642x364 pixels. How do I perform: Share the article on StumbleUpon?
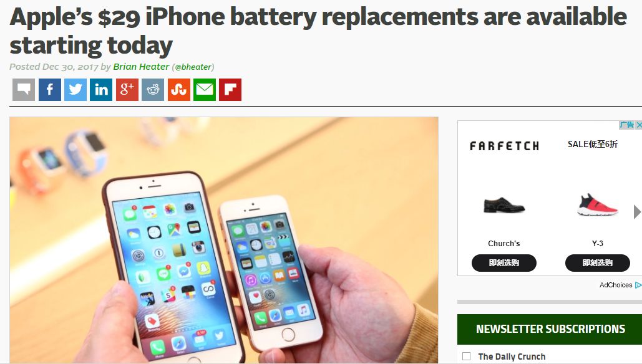179,90
